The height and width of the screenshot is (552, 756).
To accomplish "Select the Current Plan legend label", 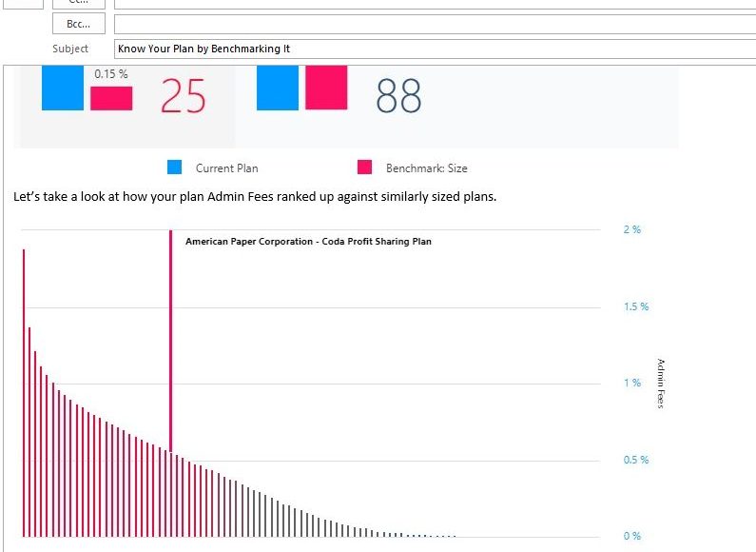I will (226, 168).
